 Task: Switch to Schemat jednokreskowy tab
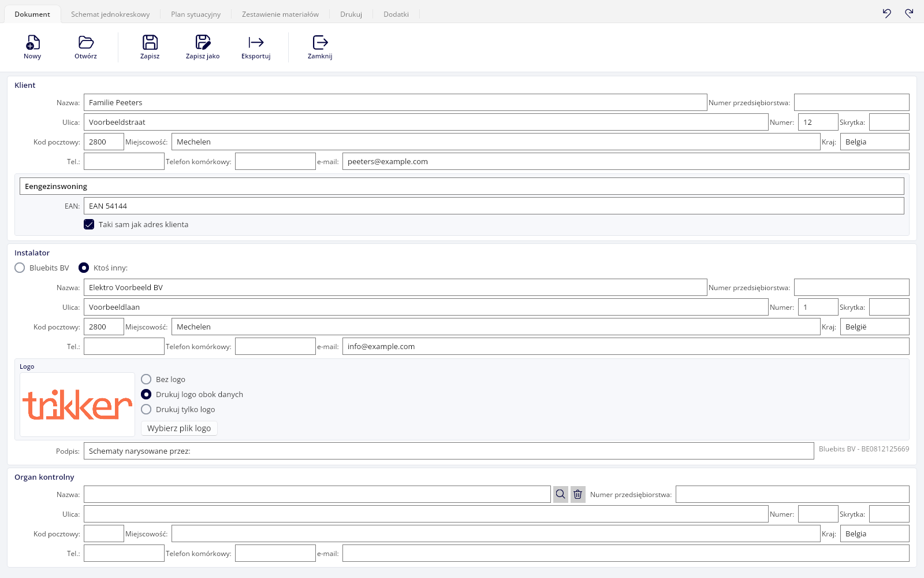110,14
